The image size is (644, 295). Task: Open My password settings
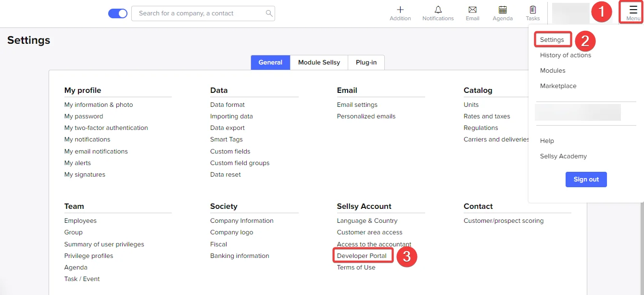(x=84, y=116)
